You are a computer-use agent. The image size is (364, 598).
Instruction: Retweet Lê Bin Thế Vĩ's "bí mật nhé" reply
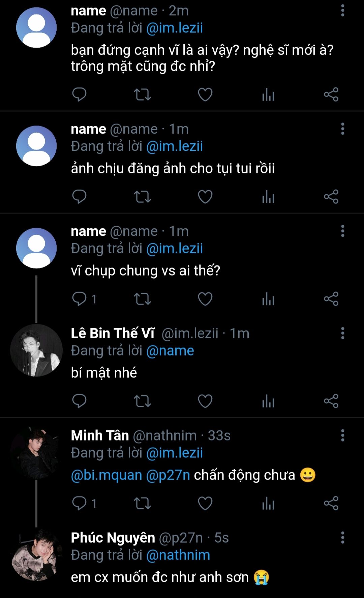(x=142, y=401)
